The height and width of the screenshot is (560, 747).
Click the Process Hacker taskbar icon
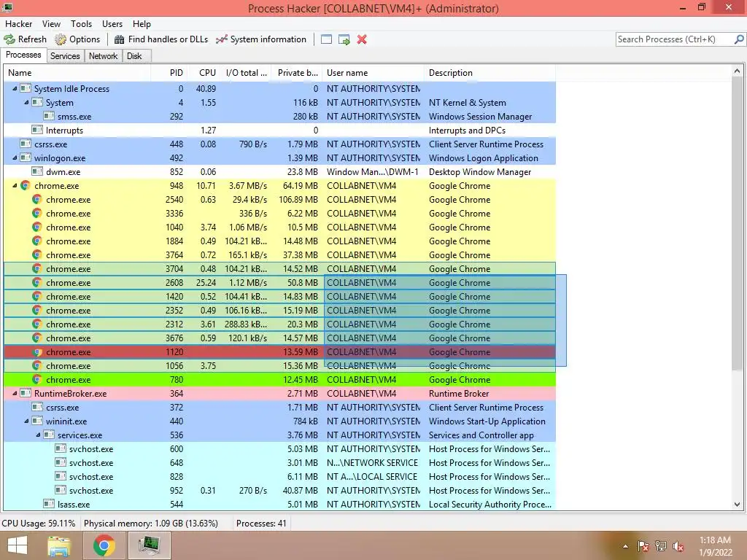pos(149,545)
